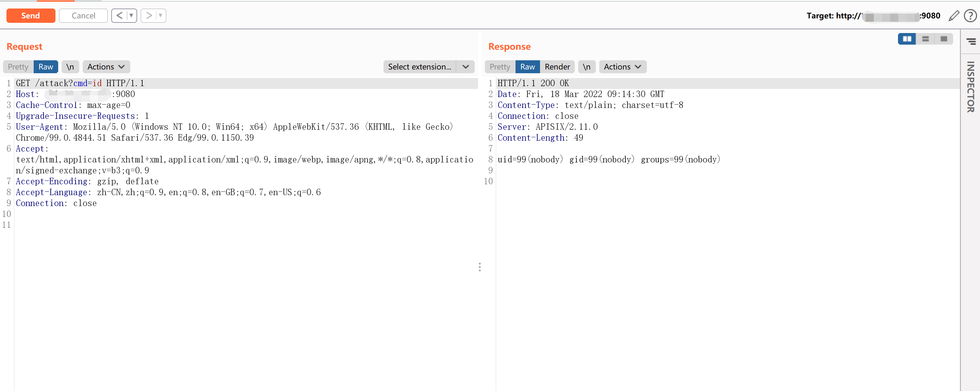This screenshot has height=391, width=980.
Task: Switch to side-by-side layout view icon
Action: [907, 39]
